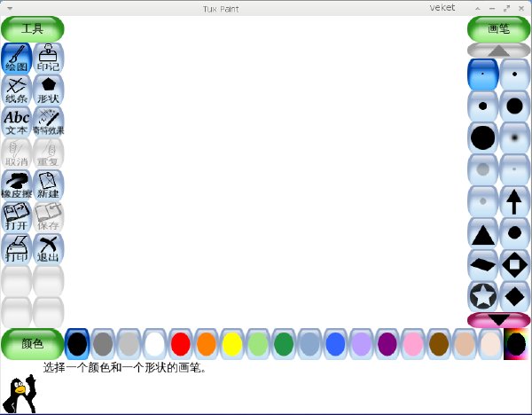The height and width of the screenshot is (415, 532).
Task: Select the Lines (线条) tool
Action: [x=16, y=90]
